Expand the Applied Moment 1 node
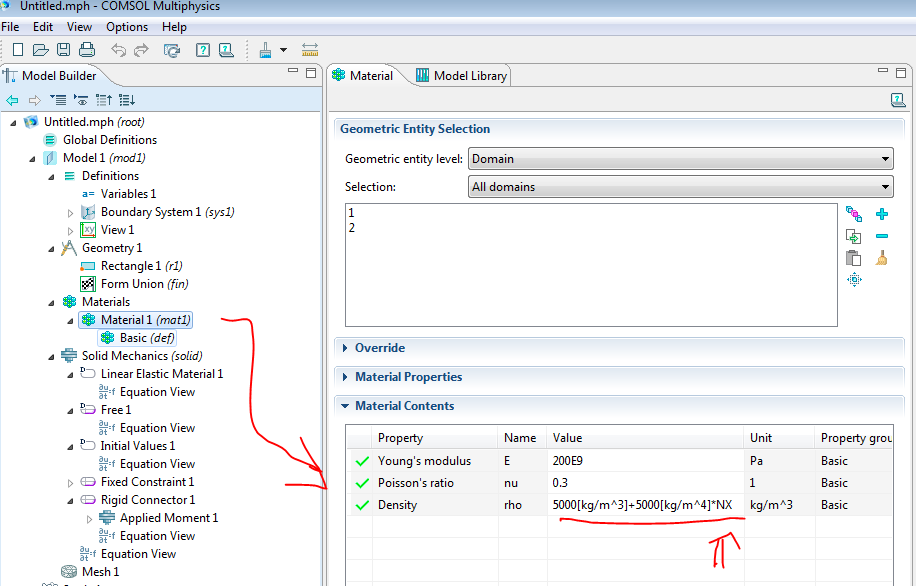The height and width of the screenshot is (586, 916). click(89, 519)
